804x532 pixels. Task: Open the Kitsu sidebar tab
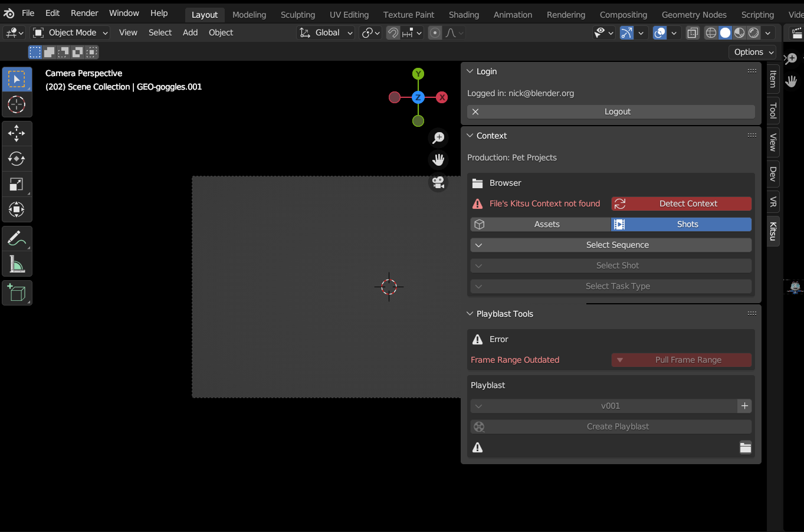(773, 231)
